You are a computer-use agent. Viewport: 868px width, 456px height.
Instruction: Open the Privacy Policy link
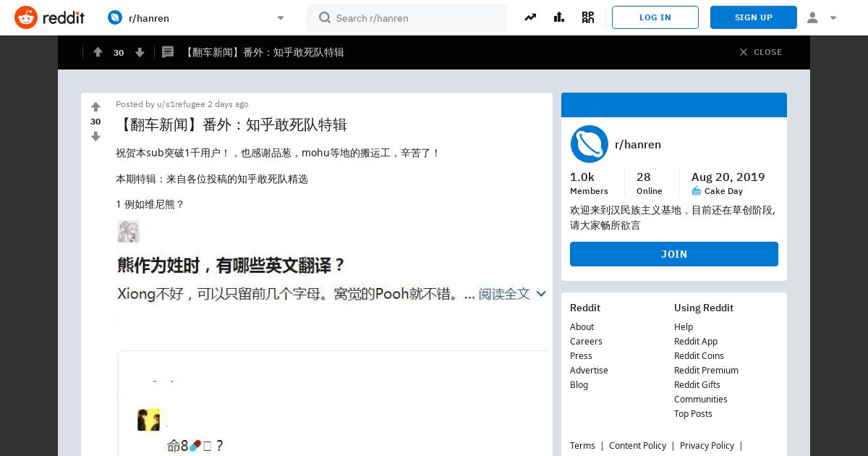[707, 445]
